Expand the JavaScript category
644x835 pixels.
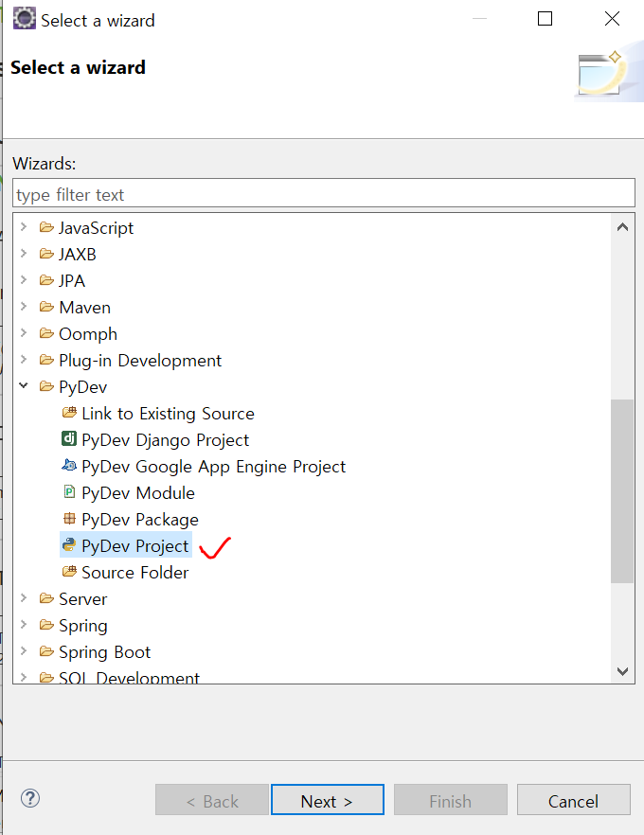(24, 227)
